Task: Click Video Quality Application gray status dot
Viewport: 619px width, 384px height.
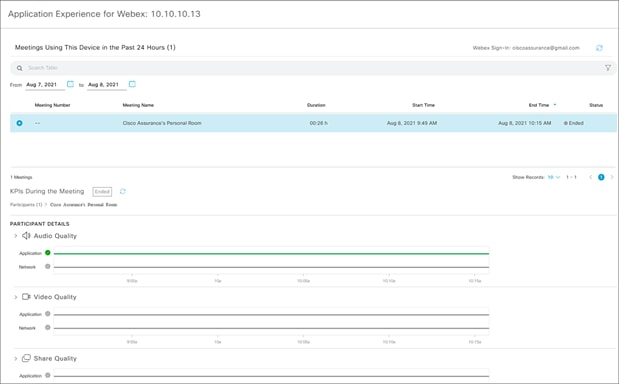Action: 48,314
